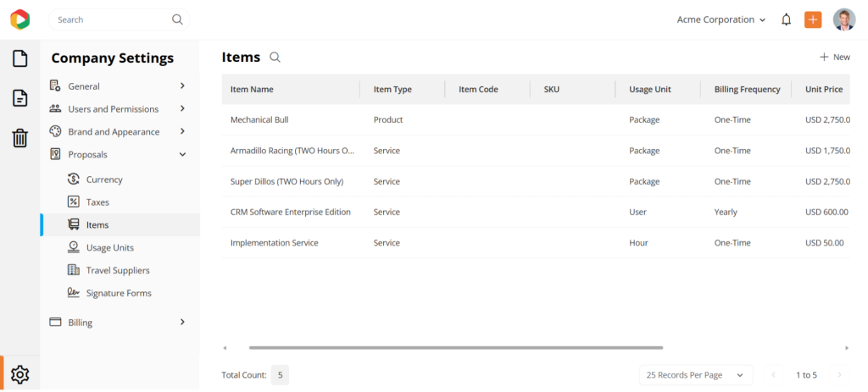The height and width of the screenshot is (392, 868).
Task: Click the notification bell icon
Action: (x=786, y=19)
